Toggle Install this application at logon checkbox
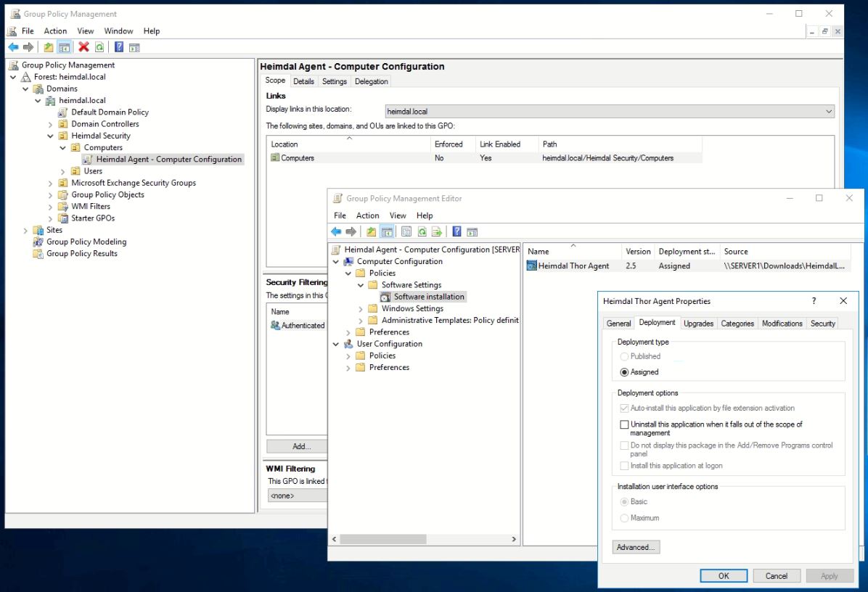 pyautogui.click(x=624, y=466)
